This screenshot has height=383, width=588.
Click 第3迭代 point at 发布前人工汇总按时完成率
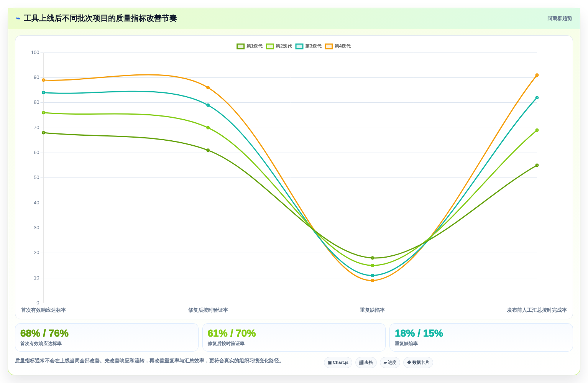(x=537, y=98)
